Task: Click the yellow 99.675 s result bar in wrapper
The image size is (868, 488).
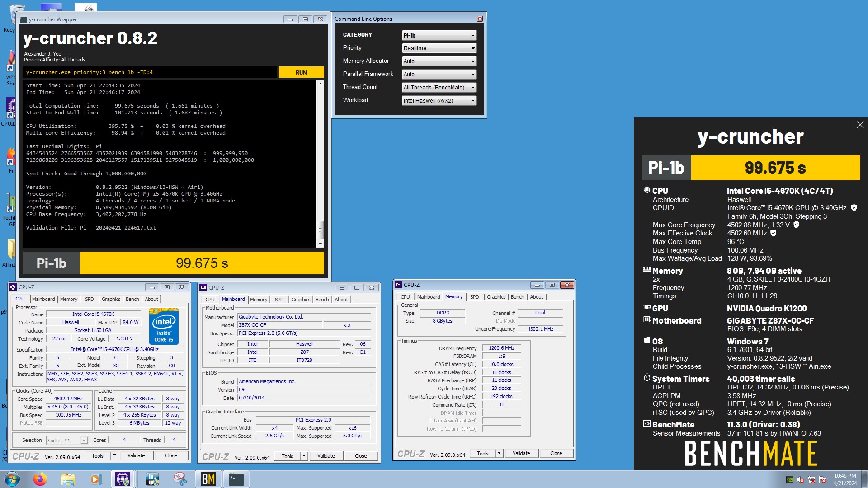Action: click(202, 263)
